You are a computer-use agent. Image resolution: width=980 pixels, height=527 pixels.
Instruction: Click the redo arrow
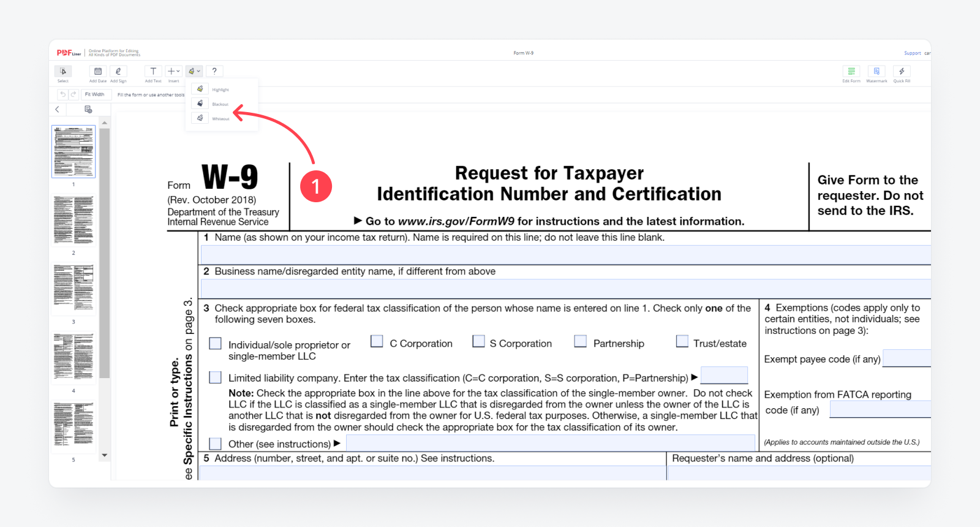(x=73, y=94)
